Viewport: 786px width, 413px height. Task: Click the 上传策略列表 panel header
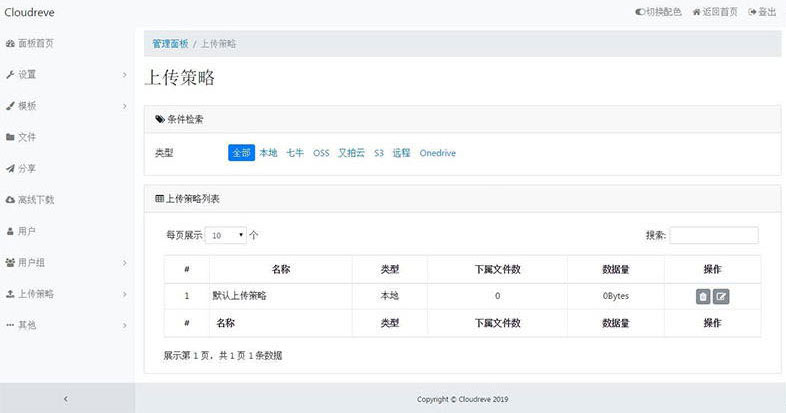pos(462,199)
